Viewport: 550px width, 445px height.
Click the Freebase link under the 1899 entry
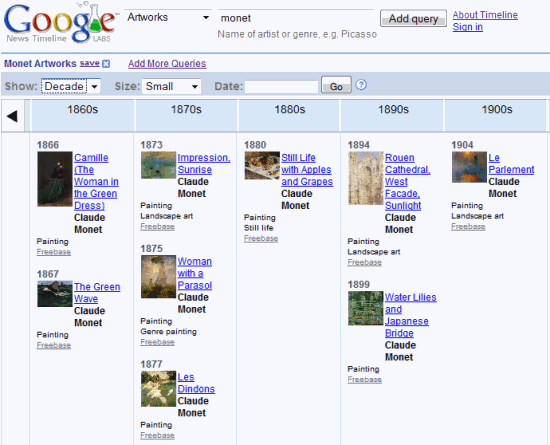364,379
